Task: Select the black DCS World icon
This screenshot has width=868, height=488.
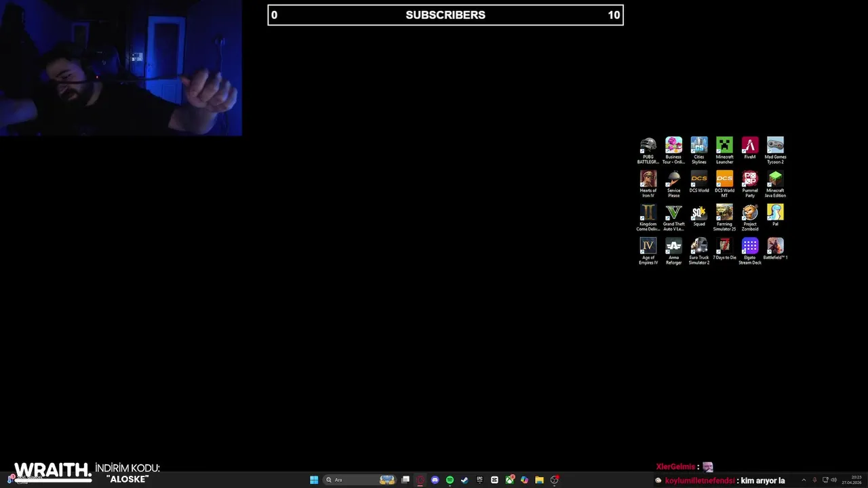Action: [x=699, y=182]
